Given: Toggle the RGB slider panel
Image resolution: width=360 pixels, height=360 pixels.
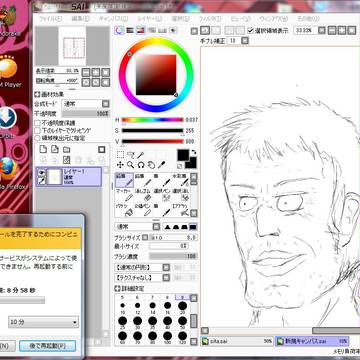Looking at the screenshot, I should tap(130, 31).
